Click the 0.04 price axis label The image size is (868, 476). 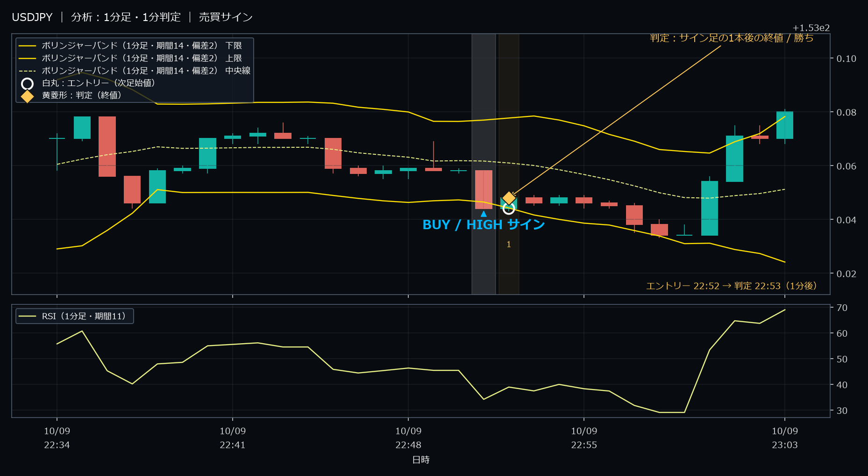[x=846, y=220]
